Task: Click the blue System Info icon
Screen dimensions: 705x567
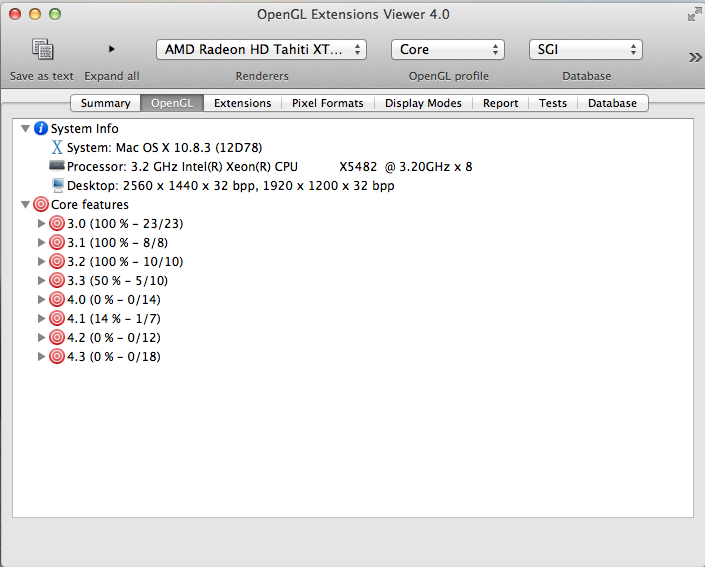Action: click(x=40, y=128)
